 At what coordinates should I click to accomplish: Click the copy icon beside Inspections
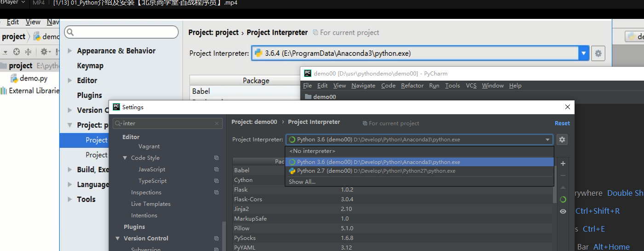point(216,193)
